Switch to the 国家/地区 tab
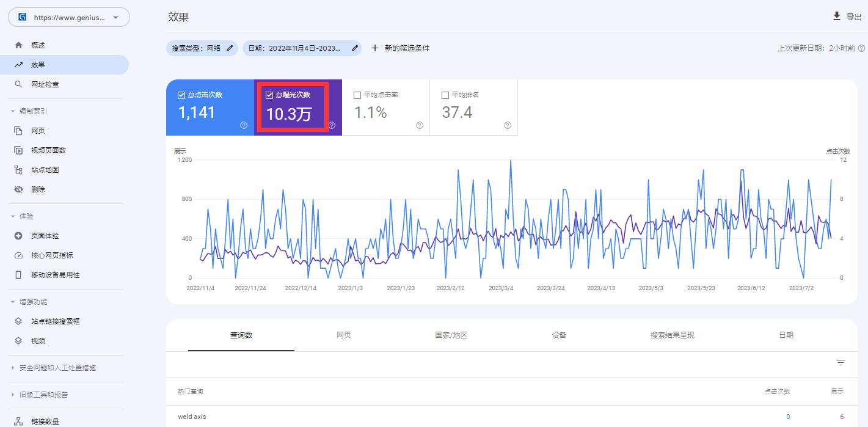The height and width of the screenshot is (427, 868). pos(451,335)
